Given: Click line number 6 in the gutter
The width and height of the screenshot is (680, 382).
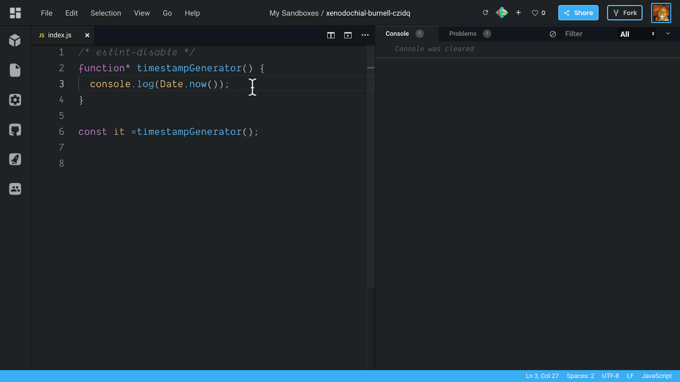Looking at the screenshot, I should tap(62, 132).
